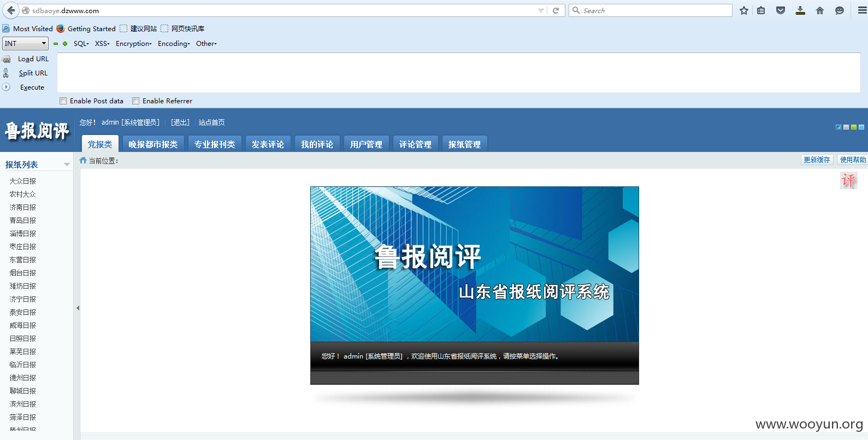Collapse the 报纸列表 panel arrow
Screen dimensions: 868x440
tap(67, 165)
